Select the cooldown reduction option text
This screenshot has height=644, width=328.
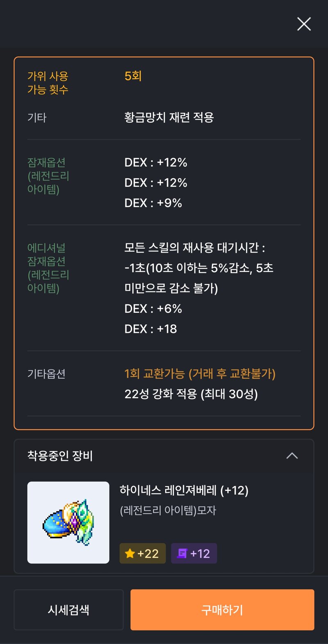coord(199,268)
